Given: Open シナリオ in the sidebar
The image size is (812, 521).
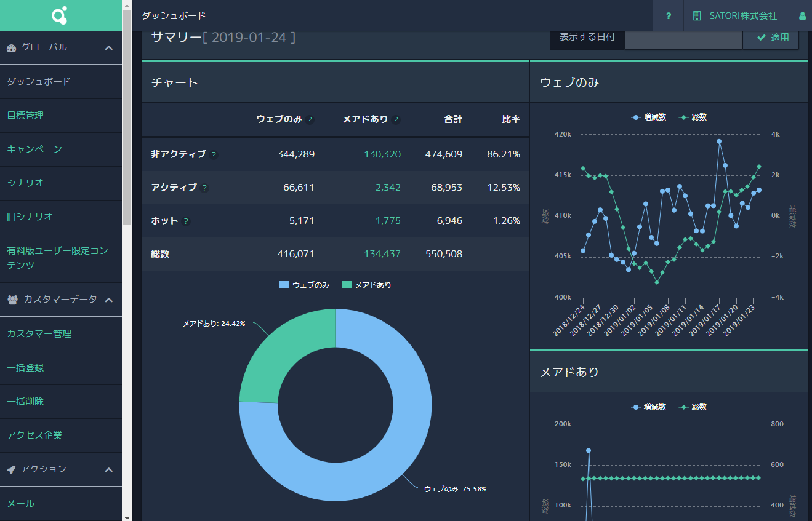Looking at the screenshot, I should [61, 183].
